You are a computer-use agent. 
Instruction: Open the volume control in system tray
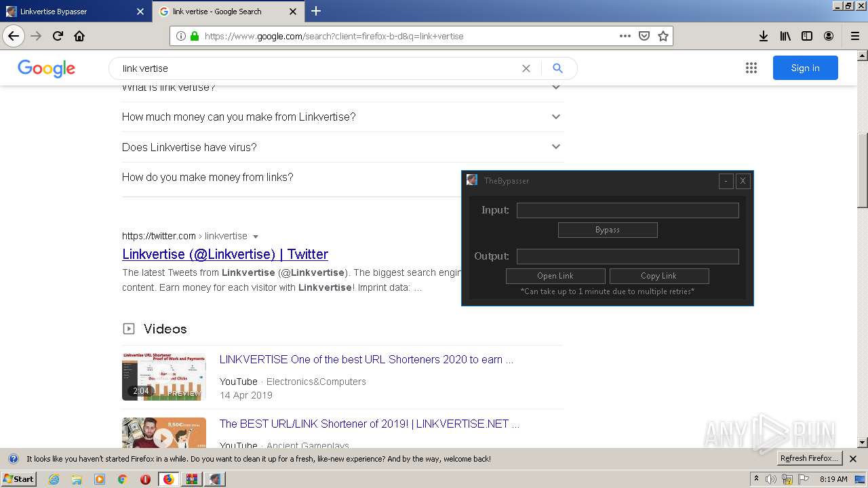tap(771, 479)
